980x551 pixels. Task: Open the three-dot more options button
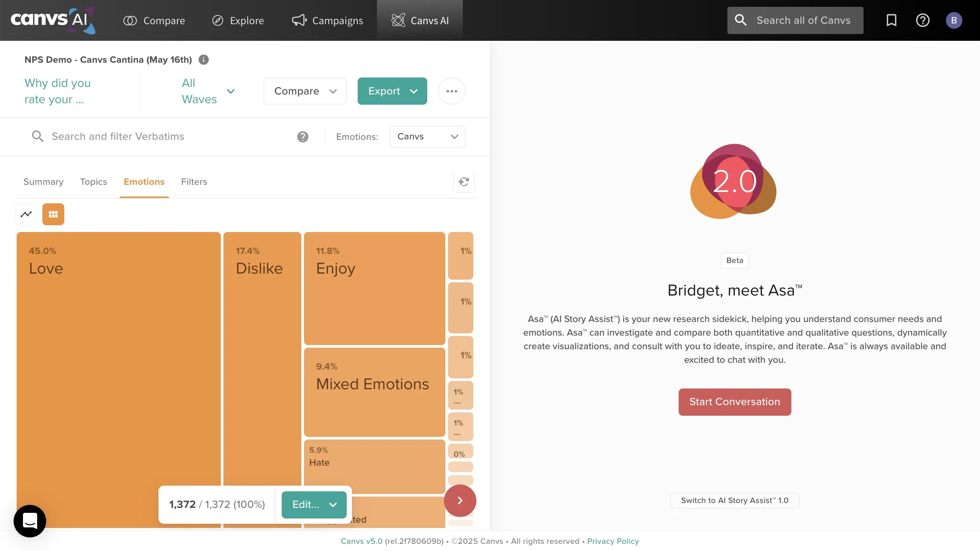[x=451, y=91]
